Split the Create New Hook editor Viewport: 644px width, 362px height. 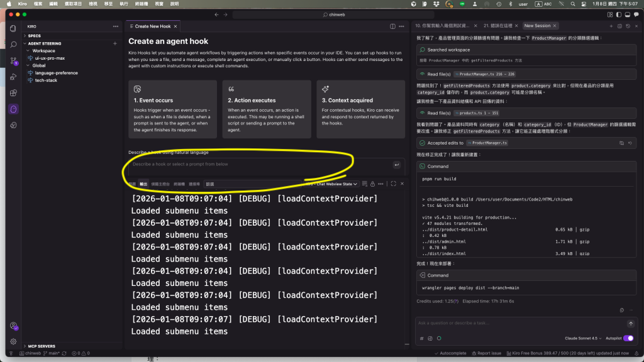tap(392, 26)
